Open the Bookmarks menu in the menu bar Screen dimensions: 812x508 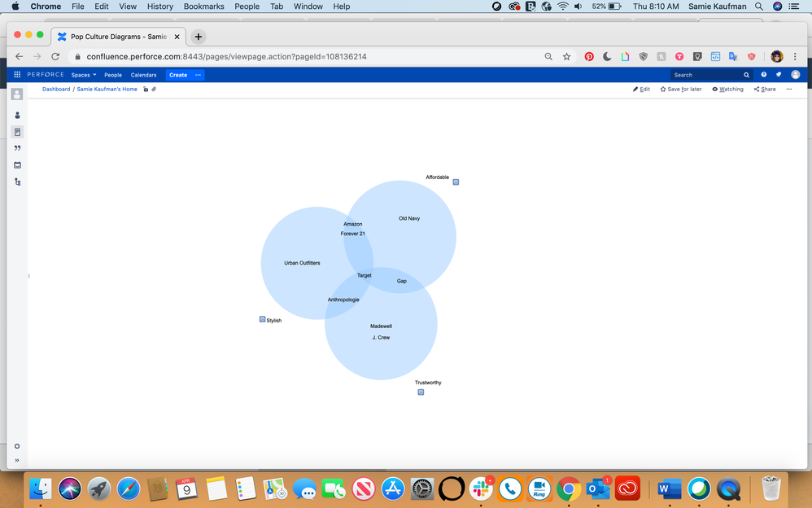click(x=204, y=7)
